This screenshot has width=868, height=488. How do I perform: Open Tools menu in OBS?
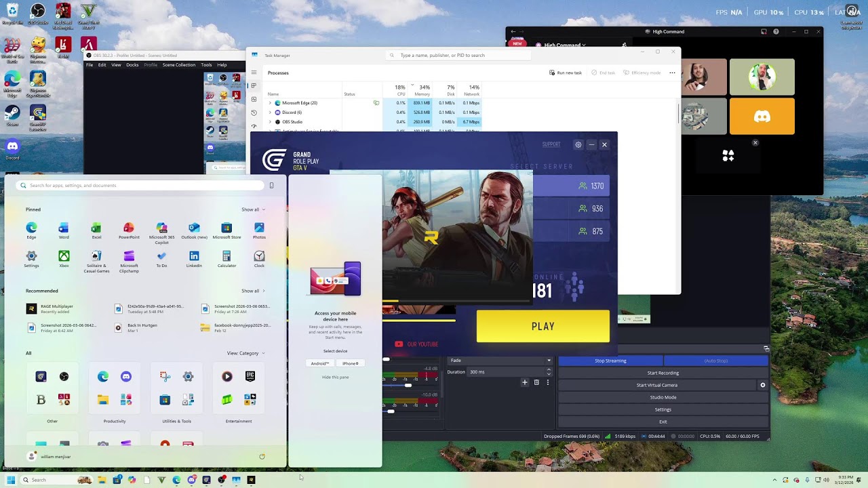click(206, 65)
